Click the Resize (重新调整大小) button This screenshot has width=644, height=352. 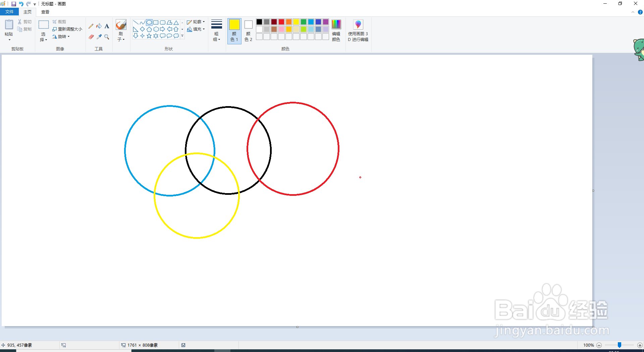67,29
